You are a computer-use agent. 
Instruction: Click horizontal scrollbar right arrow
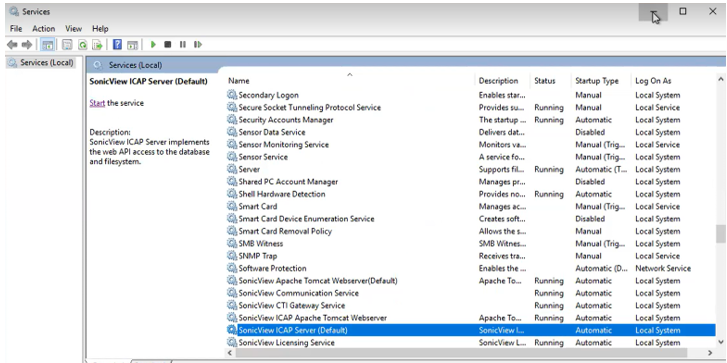pyautogui.click(x=710, y=353)
